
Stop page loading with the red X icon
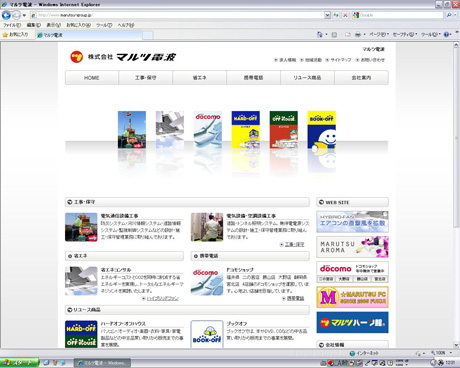tap(345, 15)
